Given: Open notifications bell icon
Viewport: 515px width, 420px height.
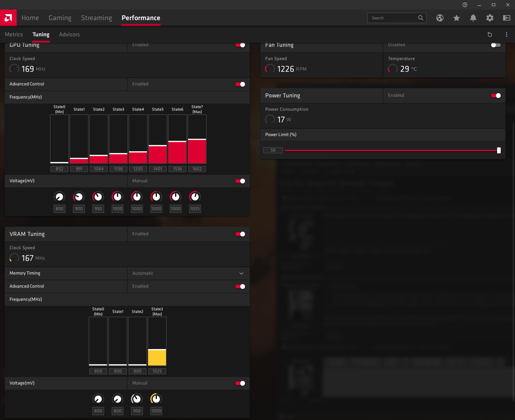Looking at the screenshot, I should (473, 18).
